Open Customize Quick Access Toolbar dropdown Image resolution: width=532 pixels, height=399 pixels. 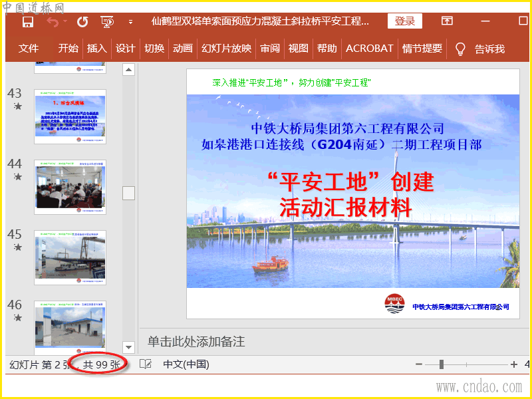130,22
